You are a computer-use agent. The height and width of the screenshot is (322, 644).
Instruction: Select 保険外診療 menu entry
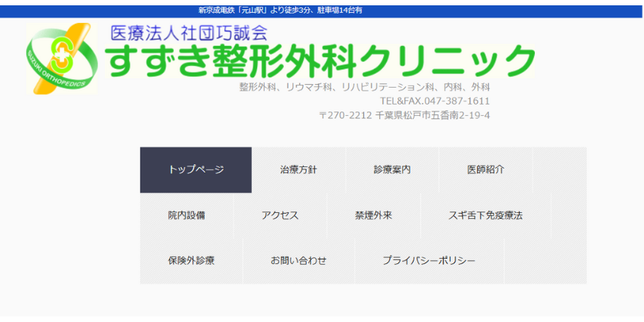click(x=191, y=261)
